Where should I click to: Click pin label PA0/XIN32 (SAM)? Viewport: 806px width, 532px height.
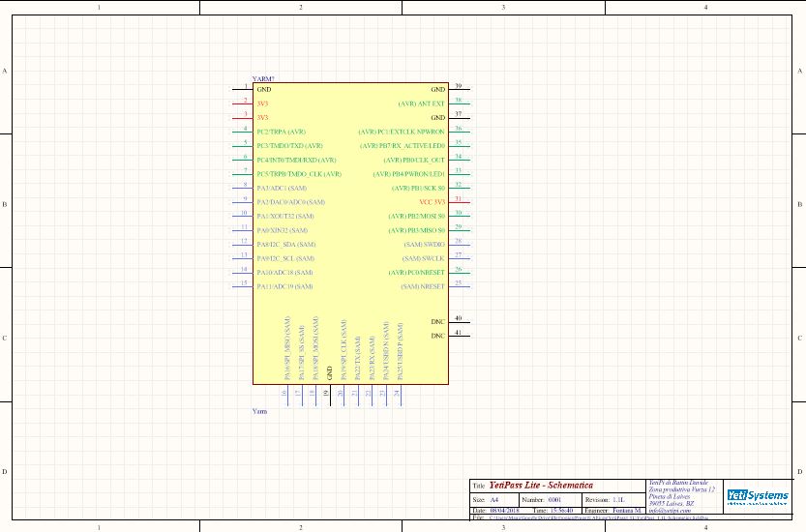tap(283, 231)
